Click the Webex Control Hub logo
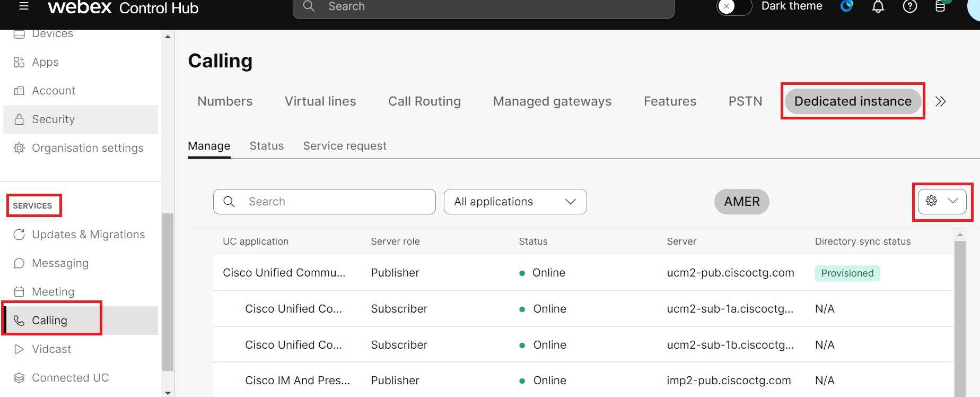The image size is (980, 397). (x=123, y=7)
